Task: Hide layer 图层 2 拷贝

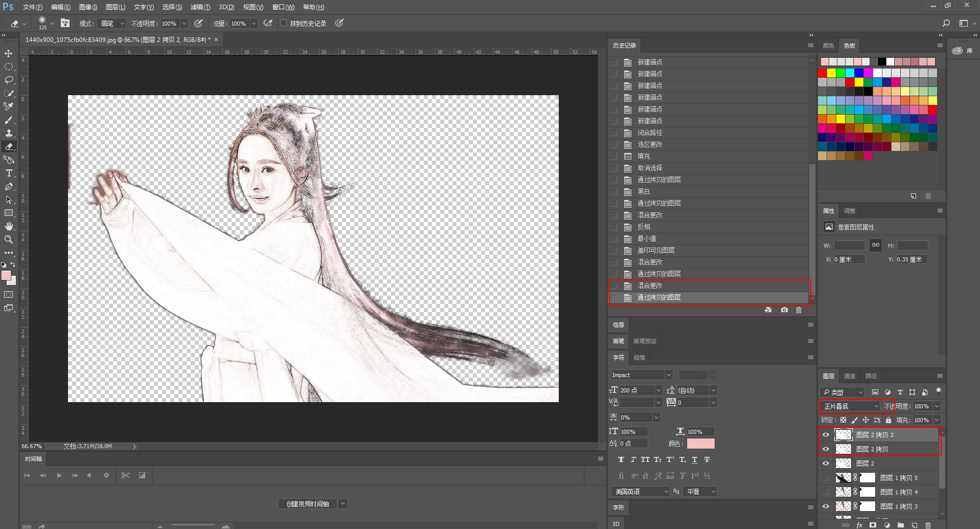Action: [x=826, y=449]
